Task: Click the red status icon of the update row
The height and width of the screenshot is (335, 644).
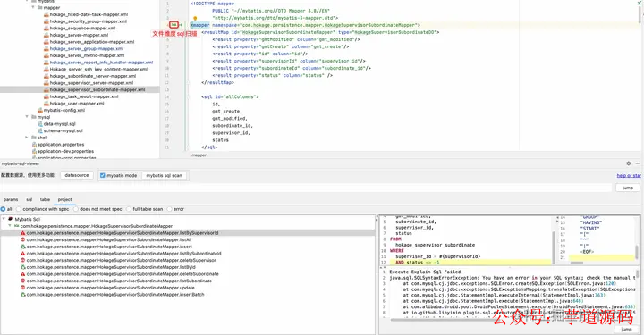Action: click(23, 288)
